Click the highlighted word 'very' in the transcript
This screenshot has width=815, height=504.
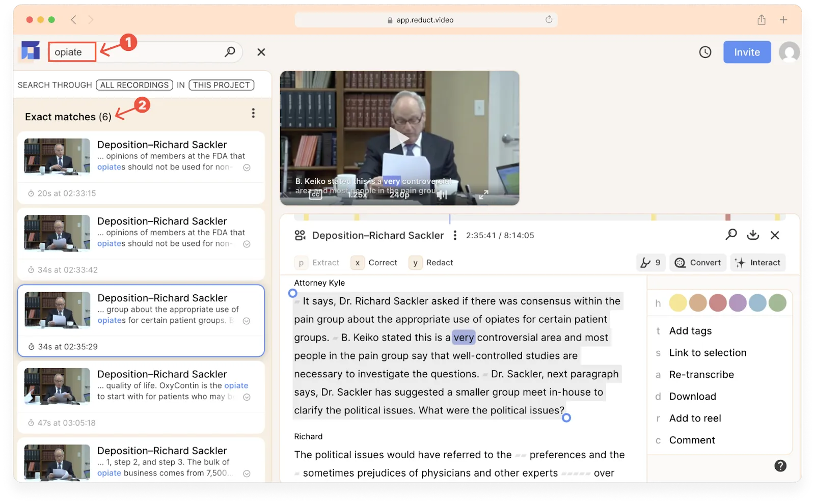464,338
